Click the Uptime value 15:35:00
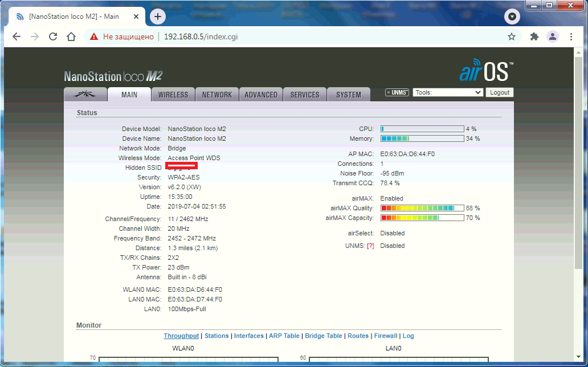This screenshot has height=367, width=588. (180, 197)
